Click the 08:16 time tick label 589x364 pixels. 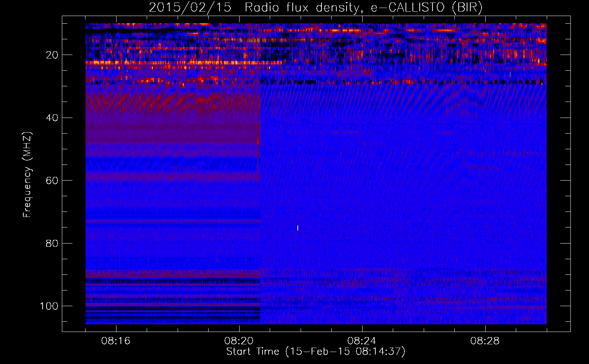tap(116, 341)
